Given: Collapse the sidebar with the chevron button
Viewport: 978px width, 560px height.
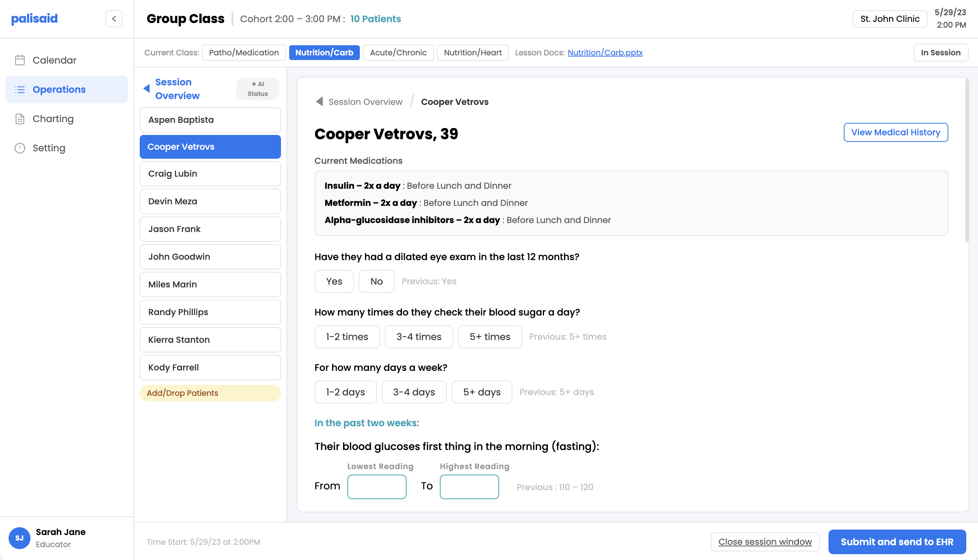Looking at the screenshot, I should pyautogui.click(x=114, y=19).
